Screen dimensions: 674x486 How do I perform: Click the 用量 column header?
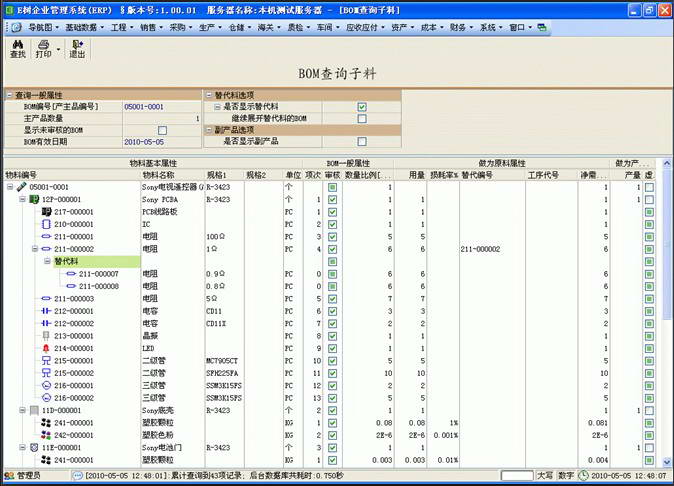410,175
